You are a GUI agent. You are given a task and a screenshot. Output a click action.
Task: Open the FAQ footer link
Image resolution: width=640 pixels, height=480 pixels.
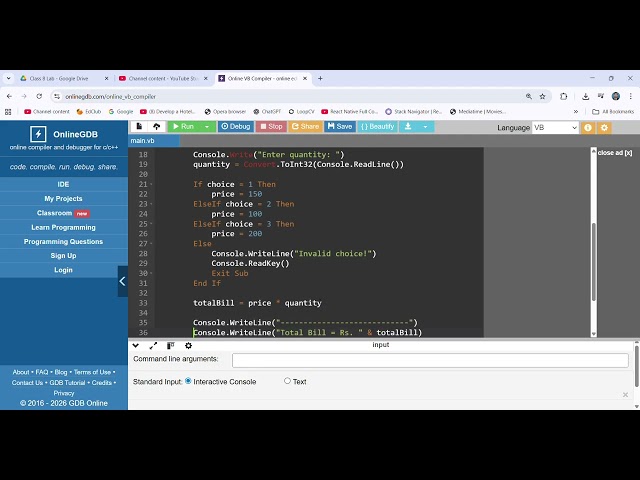point(42,372)
